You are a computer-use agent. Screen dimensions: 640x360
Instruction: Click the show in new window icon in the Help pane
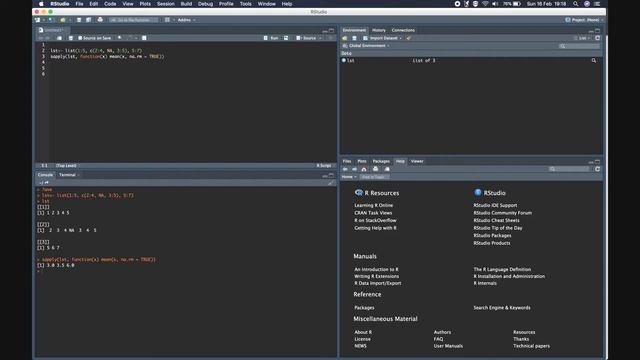(387, 169)
